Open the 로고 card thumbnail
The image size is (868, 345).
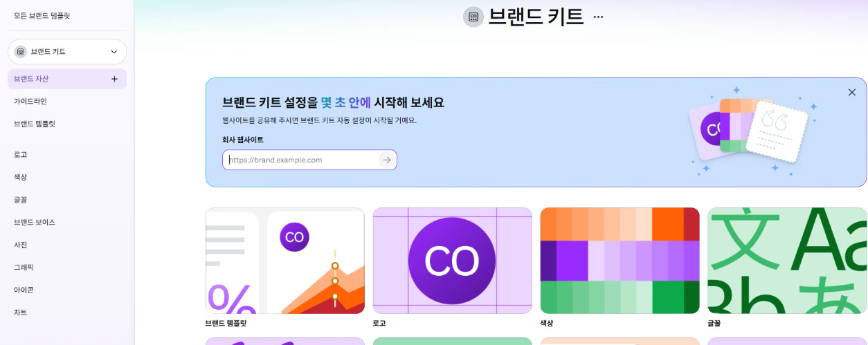tap(453, 261)
